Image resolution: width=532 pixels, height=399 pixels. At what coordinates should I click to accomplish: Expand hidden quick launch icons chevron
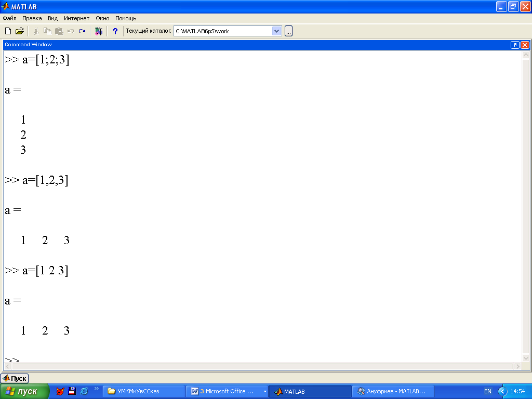coord(96,389)
